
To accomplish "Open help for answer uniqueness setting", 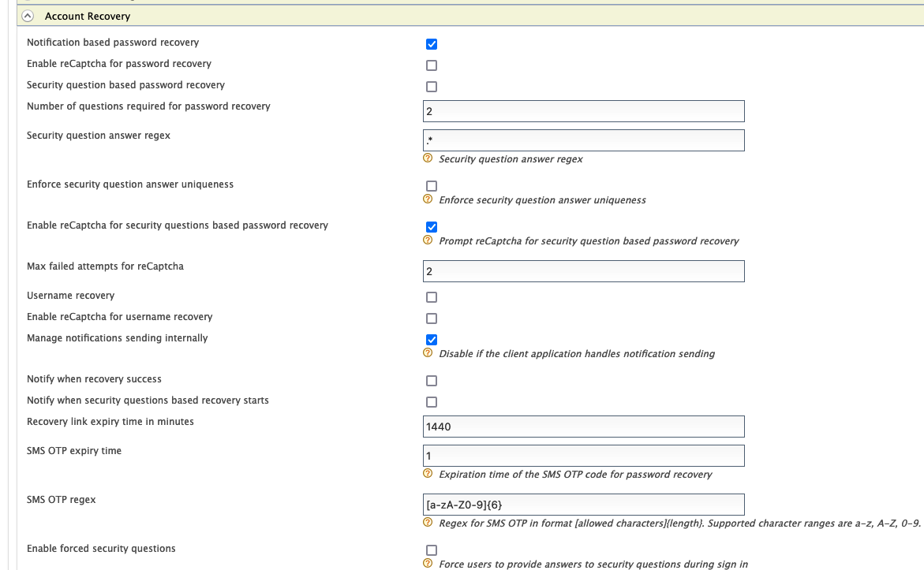I will [x=426, y=200].
